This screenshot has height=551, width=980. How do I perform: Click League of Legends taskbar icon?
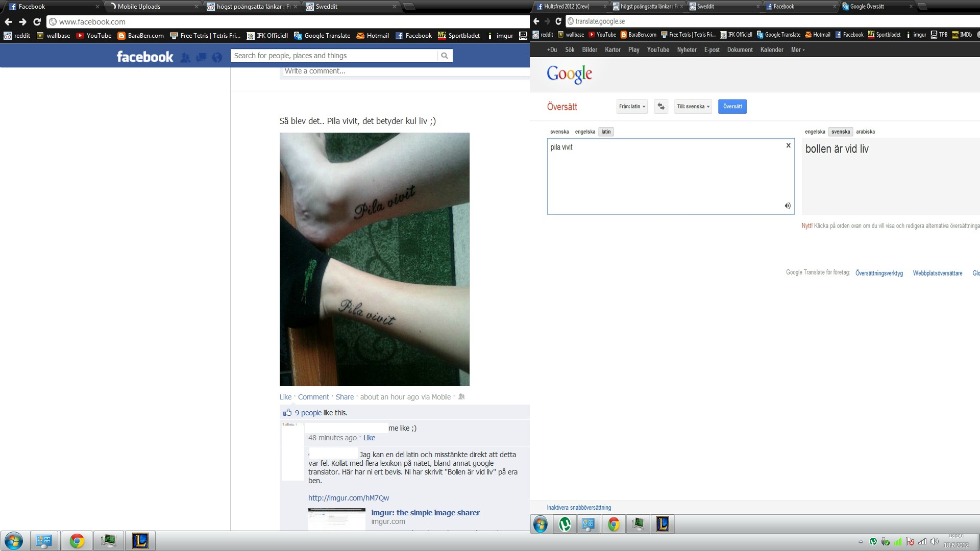point(140,540)
